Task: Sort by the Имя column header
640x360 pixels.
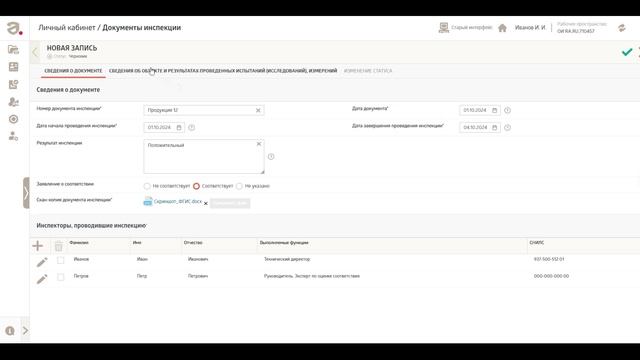Action: [x=137, y=242]
